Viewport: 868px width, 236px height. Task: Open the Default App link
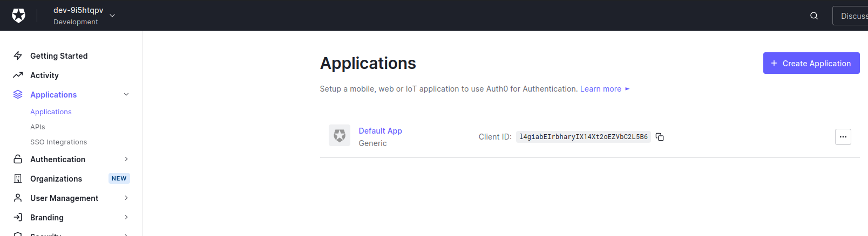[x=380, y=130]
